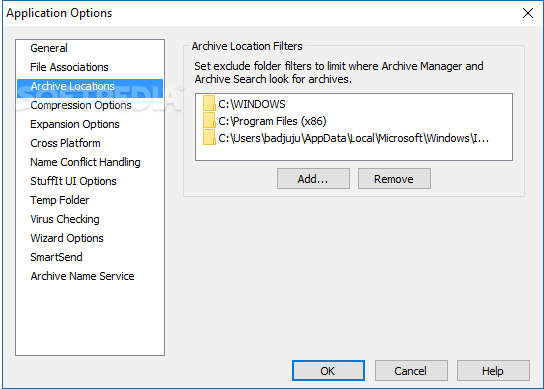544x389 pixels.
Task: Click Add... to add an exclude folder
Action: click(x=313, y=179)
